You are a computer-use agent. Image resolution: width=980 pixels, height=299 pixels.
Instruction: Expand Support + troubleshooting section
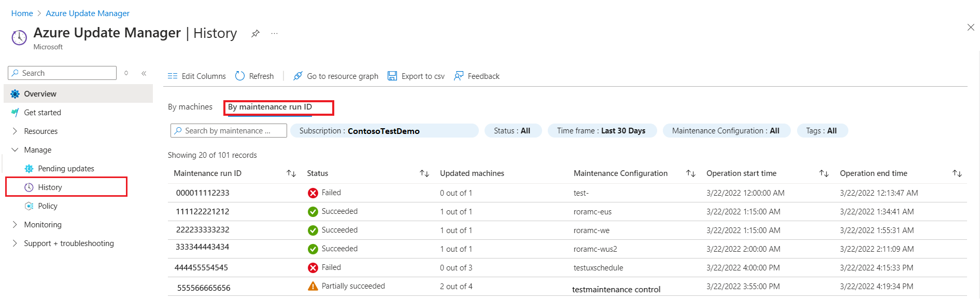click(15, 243)
